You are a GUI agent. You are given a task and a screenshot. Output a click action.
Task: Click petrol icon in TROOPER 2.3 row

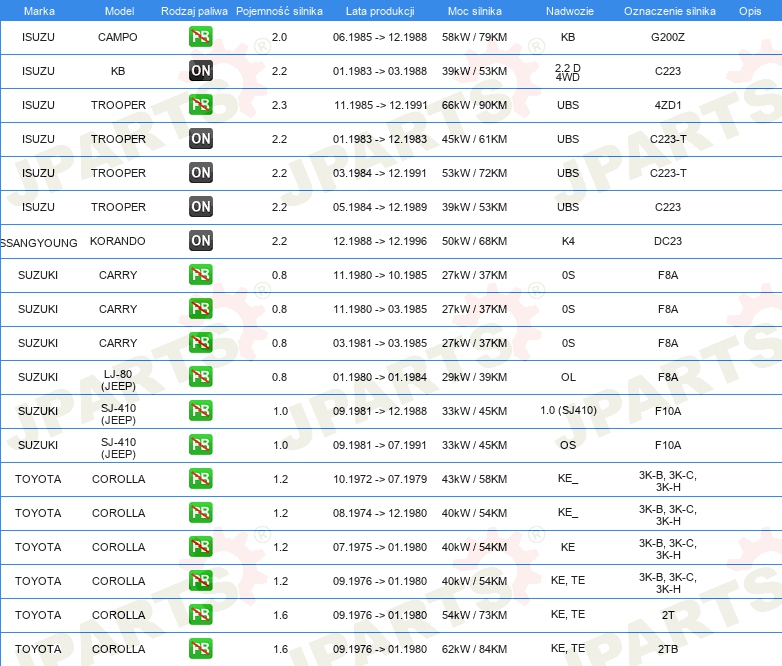(x=200, y=105)
